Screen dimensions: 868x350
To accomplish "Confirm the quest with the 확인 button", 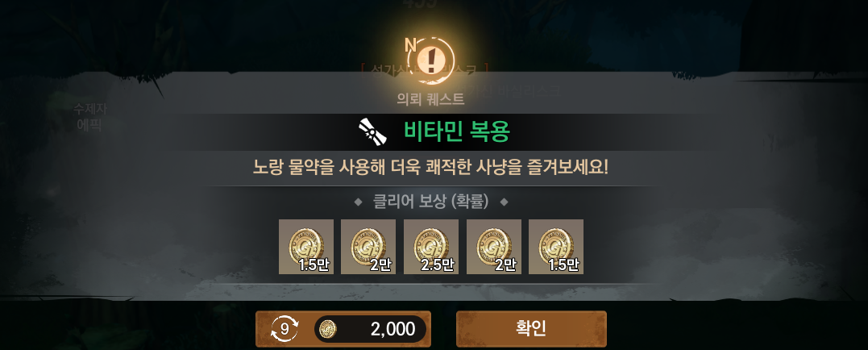I will pyautogui.click(x=531, y=329).
